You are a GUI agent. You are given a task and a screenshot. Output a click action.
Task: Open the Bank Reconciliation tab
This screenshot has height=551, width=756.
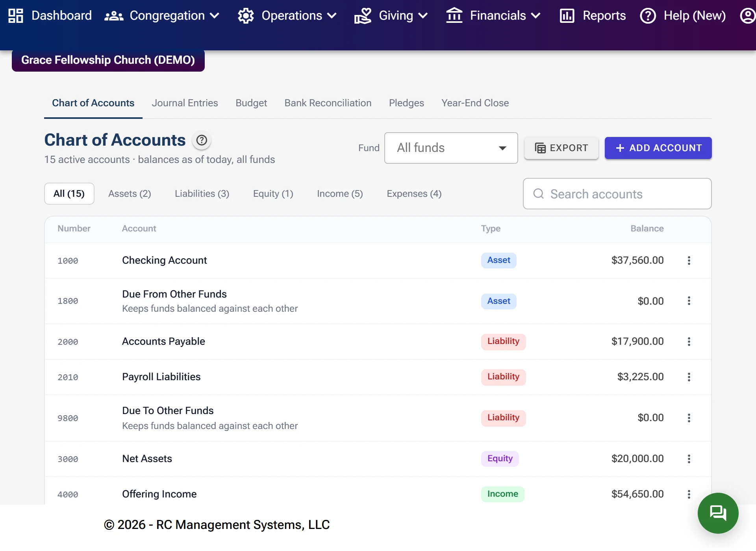coord(328,103)
